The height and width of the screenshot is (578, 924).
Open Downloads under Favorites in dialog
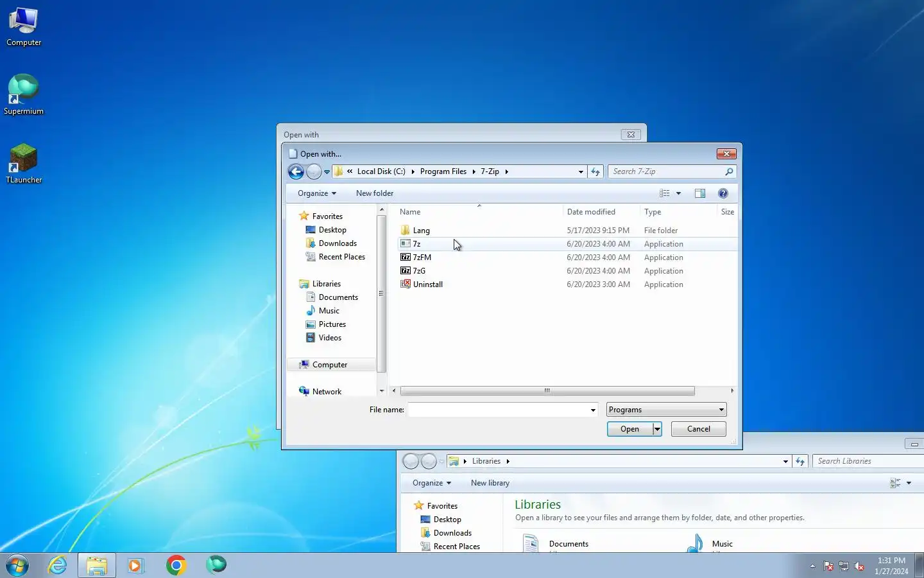pos(337,243)
